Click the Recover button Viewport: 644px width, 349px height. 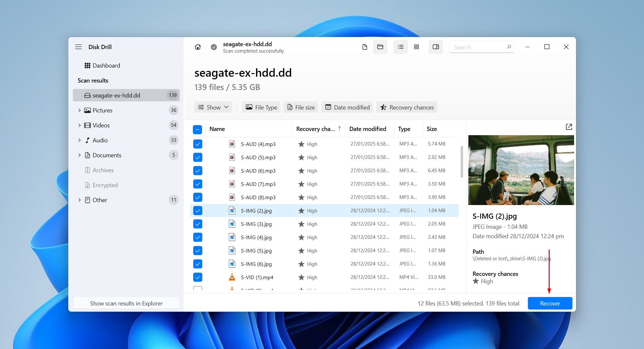tap(550, 303)
